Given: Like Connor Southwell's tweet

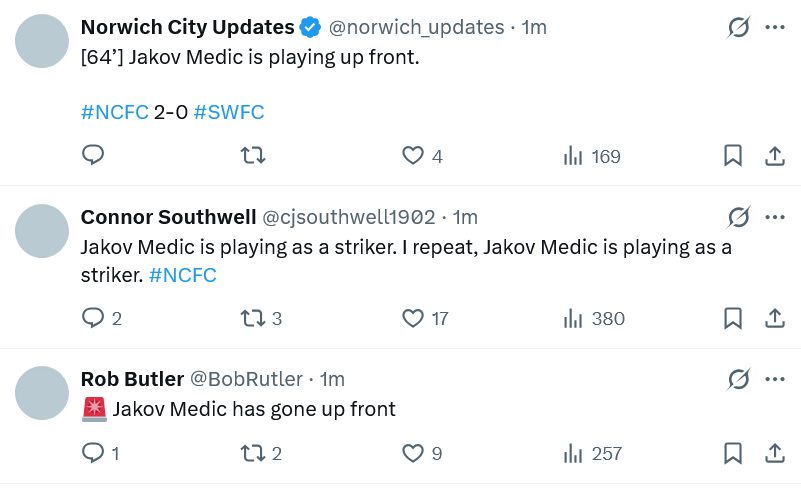Looking at the screenshot, I should point(413,318).
